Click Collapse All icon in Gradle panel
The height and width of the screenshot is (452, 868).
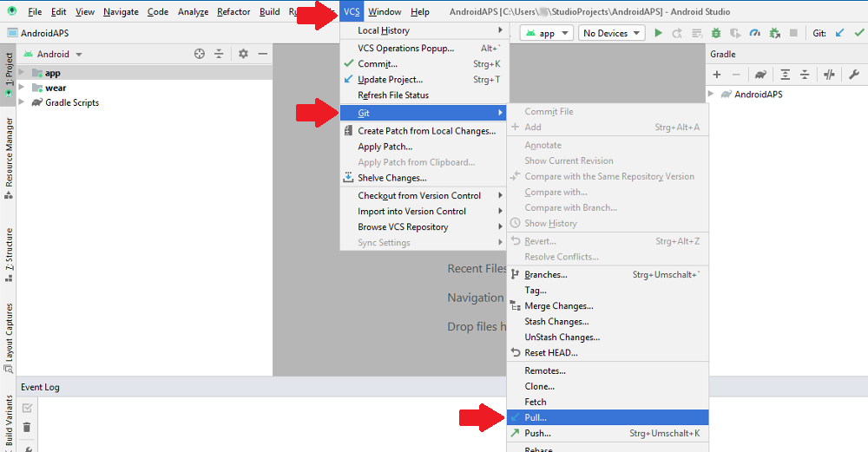pyautogui.click(x=805, y=75)
